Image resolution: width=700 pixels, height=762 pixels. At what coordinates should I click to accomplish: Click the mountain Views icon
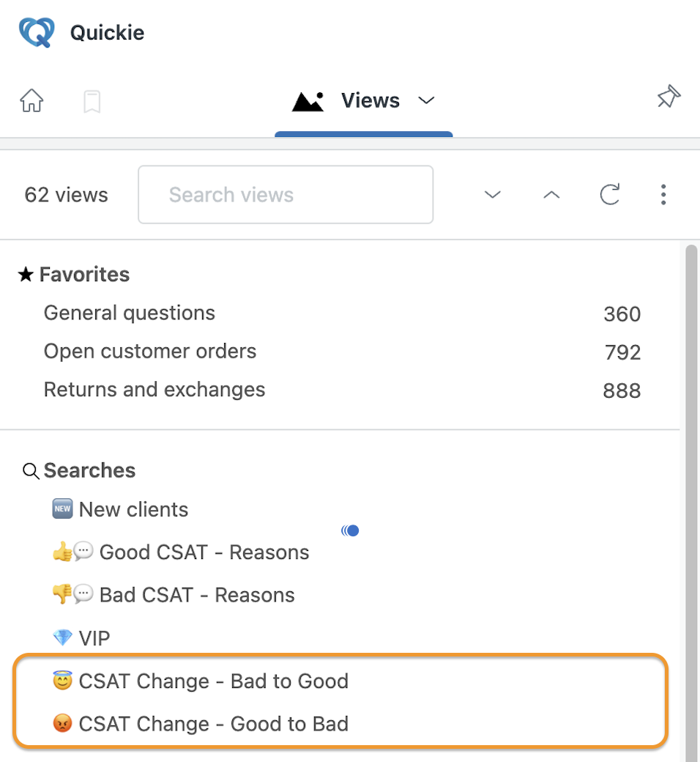tap(308, 101)
